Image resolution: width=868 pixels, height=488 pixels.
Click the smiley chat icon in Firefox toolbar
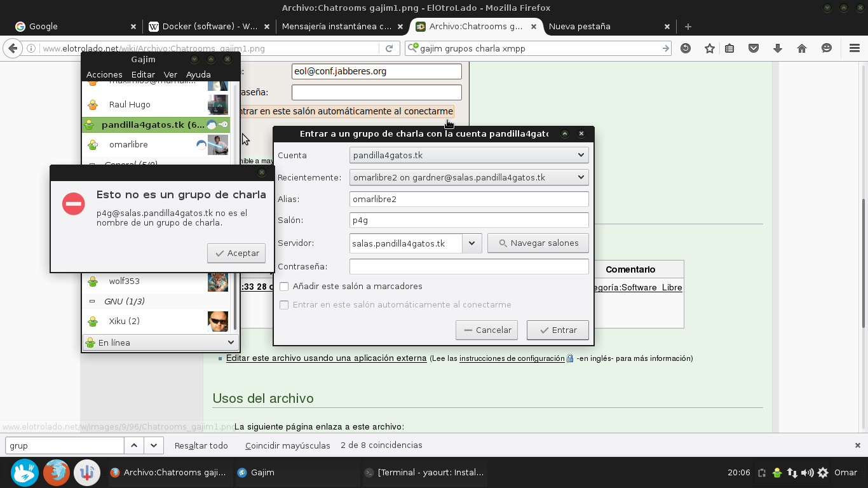pyautogui.click(x=827, y=48)
